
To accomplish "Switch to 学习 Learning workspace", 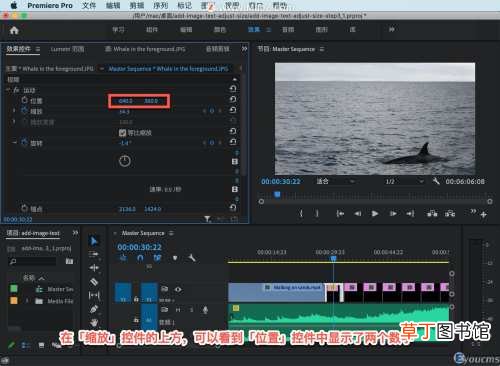I will (x=118, y=30).
